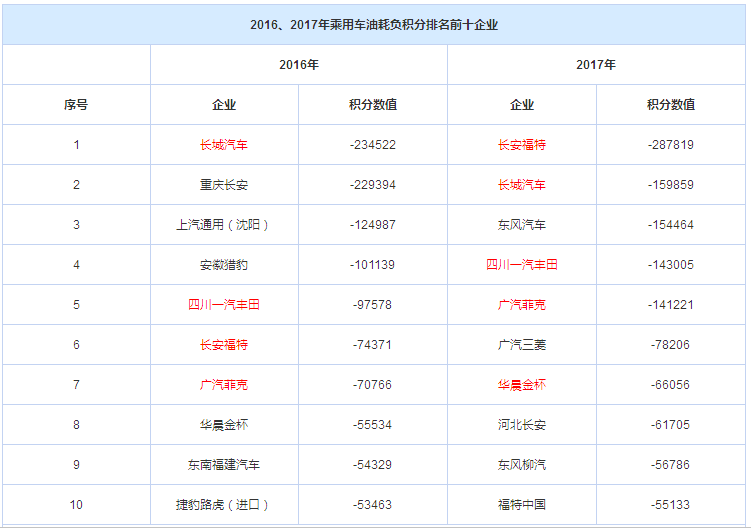
Task: Click rank number '2' in 序号 column
Action: click(x=76, y=184)
